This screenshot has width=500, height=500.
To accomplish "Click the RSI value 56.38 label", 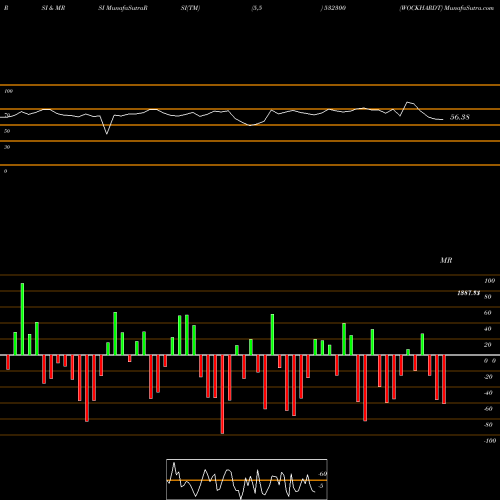I will coord(460,117).
